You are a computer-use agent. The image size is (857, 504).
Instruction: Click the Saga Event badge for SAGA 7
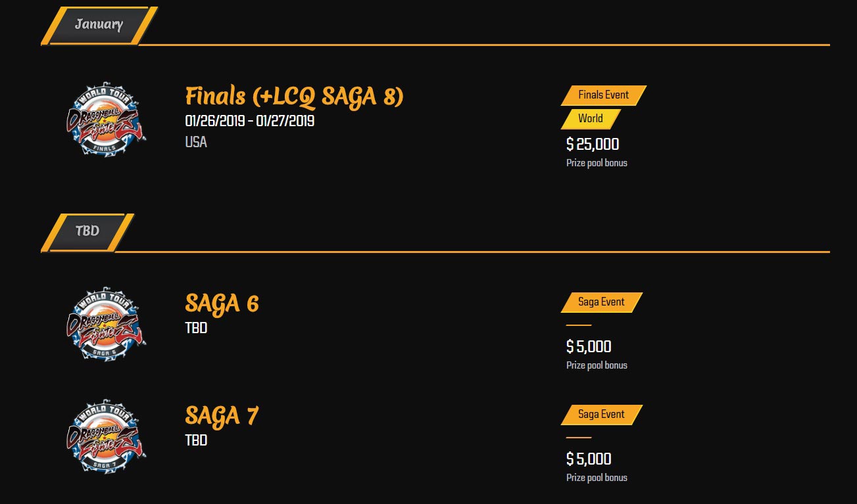click(x=601, y=415)
